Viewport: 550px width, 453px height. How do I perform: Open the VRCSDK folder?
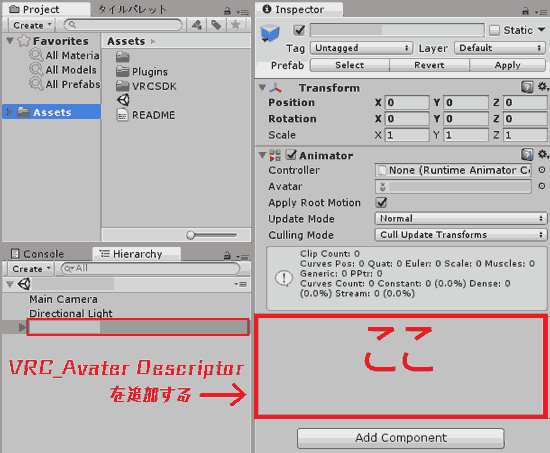[146, 86]
